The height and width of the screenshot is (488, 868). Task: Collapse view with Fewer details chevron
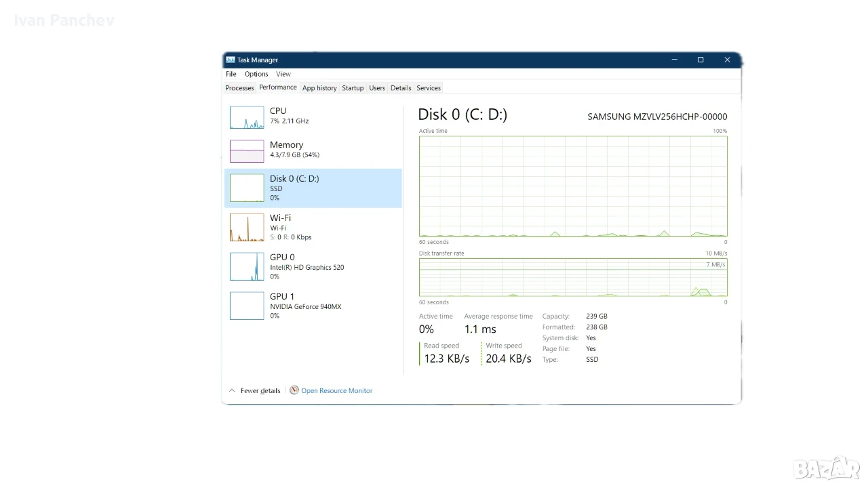tap(232, 391)
